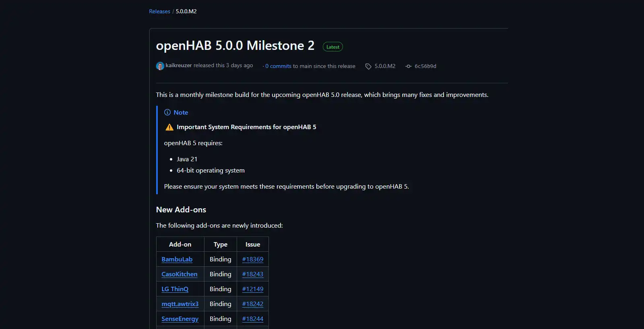Open the 5.0.0.M2 tag link
This screenshot has width=644, height=329.
pyautogui.click(x=385, y=66)
